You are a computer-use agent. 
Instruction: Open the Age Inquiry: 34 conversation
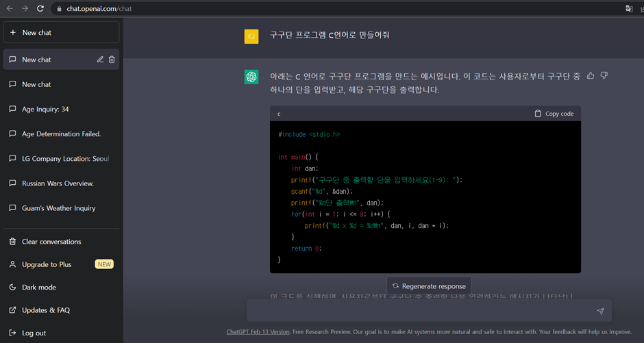[x=61, y=109]
